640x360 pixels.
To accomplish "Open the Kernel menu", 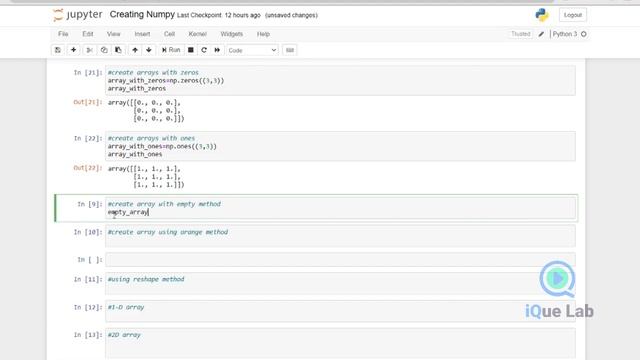I will (x=198, y=34).
